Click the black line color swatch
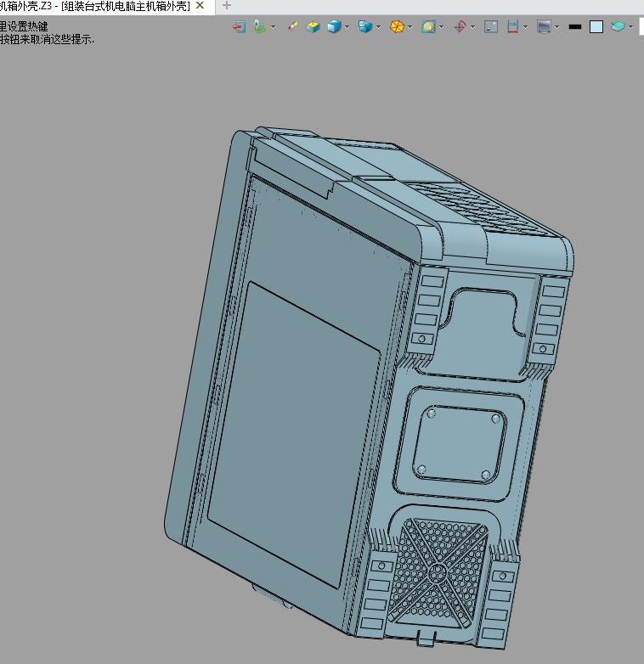The height and width of the screenshot is (664, 644). point(575,26)
